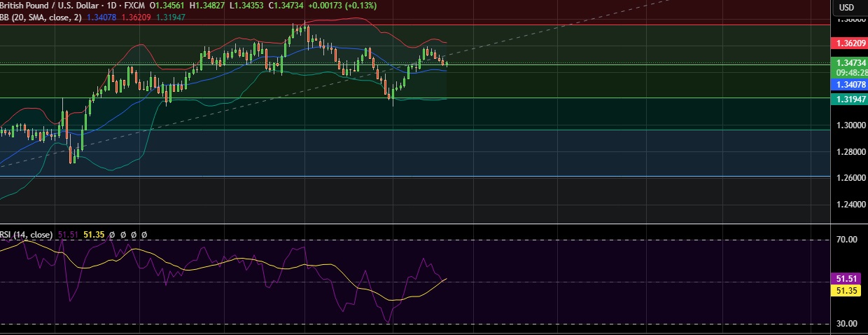Click the yellow 51.35 value in RSI legend
Screen dimensions: 868x335
pyautogui.click(x=94, y=235)
